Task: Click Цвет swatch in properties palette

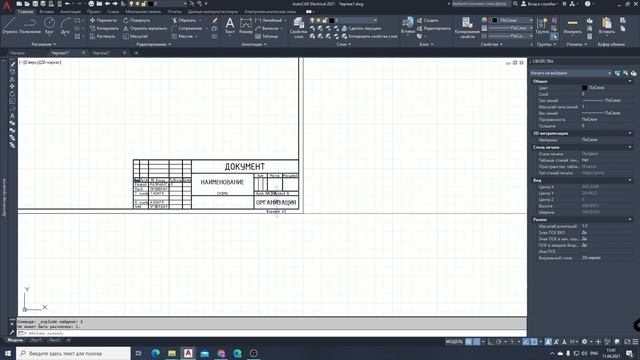Action: pos(584,87)
